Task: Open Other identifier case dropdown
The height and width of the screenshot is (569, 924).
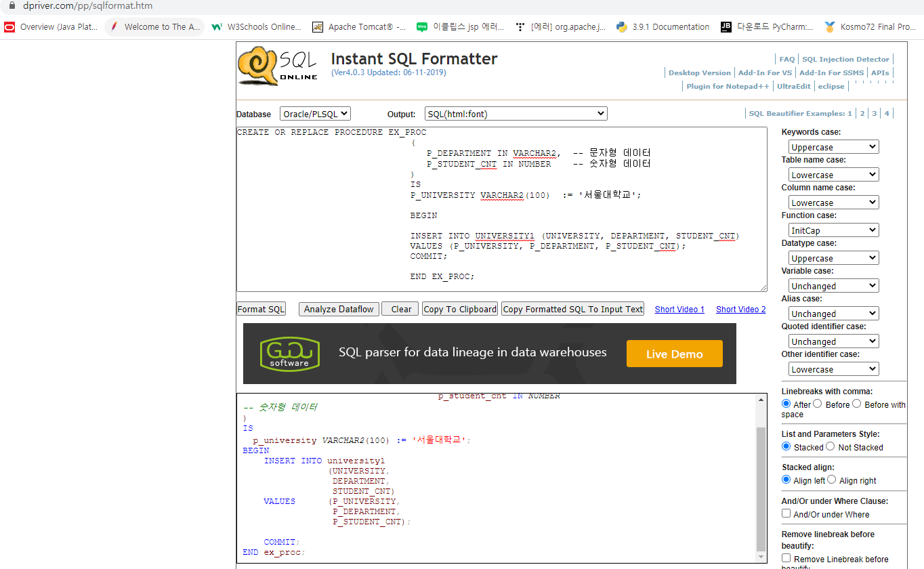Action: tap(834, 369)
